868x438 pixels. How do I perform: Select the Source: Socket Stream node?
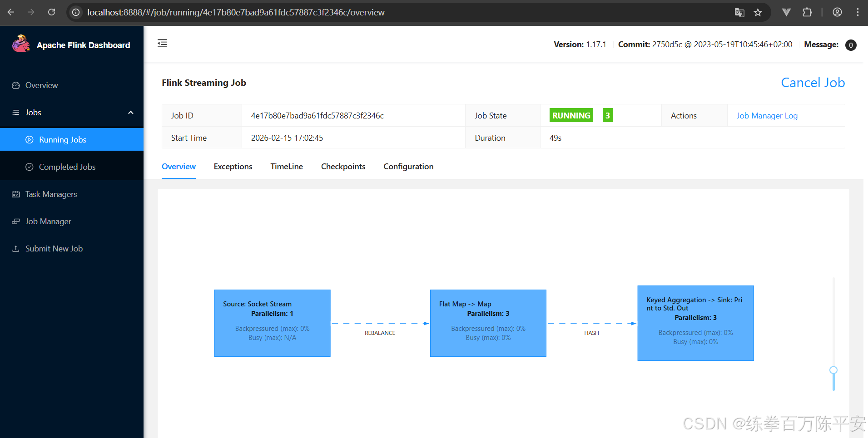point(272,323)
